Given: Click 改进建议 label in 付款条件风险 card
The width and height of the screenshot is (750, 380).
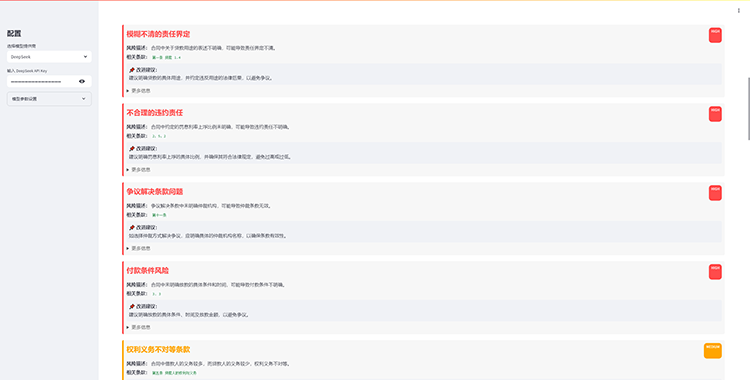Looking at the screenshot, I should 146,306.
